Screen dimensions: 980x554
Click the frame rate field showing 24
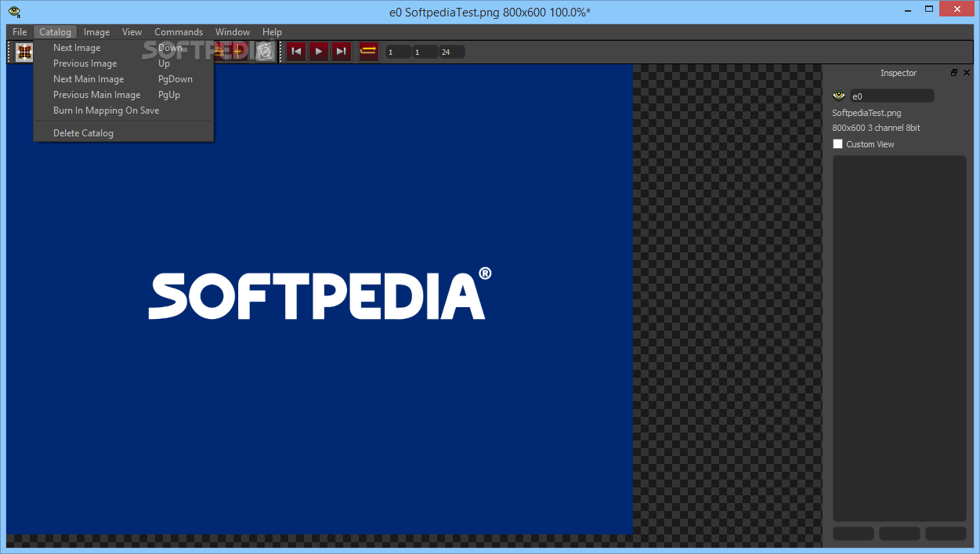(452, 53)
